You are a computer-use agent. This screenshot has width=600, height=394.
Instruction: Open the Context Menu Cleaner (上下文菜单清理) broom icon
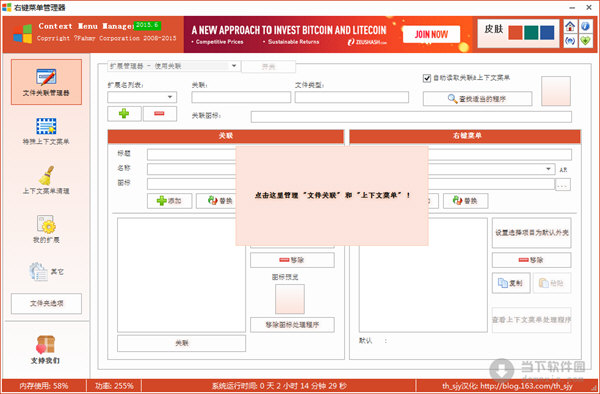(46, 176)
